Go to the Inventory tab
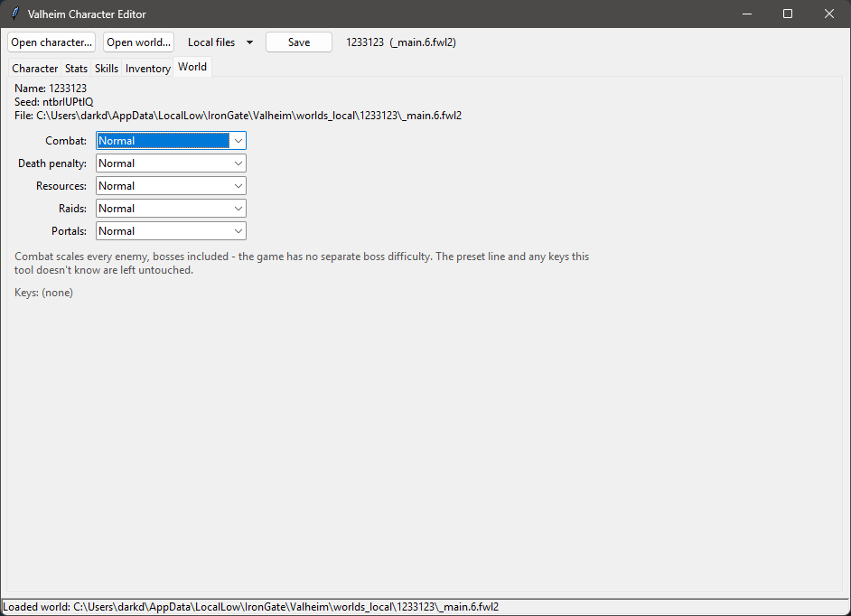 [x=147, y=69]
